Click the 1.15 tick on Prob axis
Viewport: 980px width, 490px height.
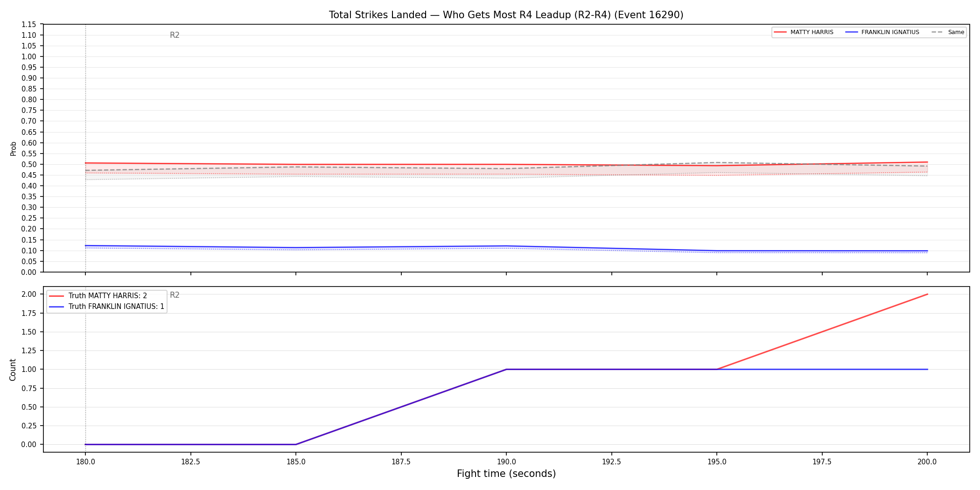[x=29, y=24]
